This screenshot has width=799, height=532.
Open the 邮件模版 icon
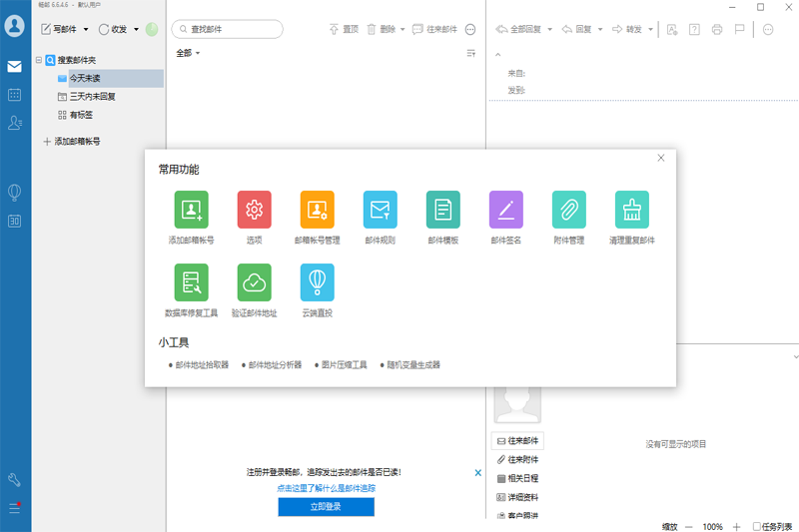(442, 209)
